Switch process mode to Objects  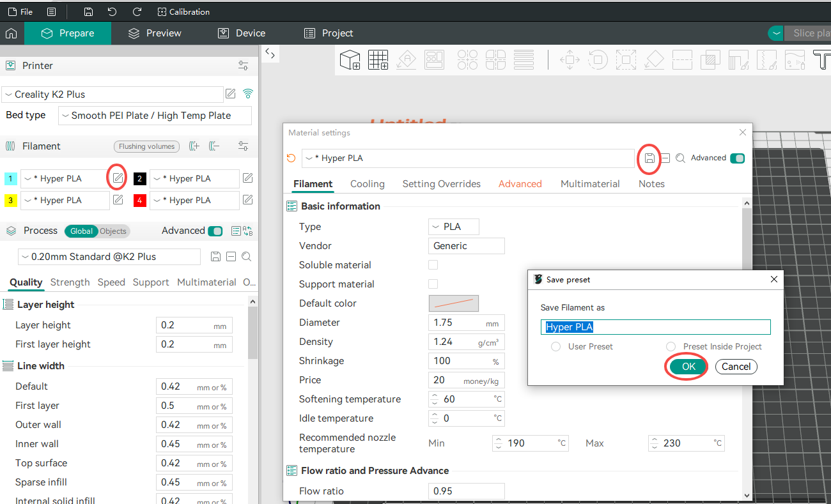point(113,231)
